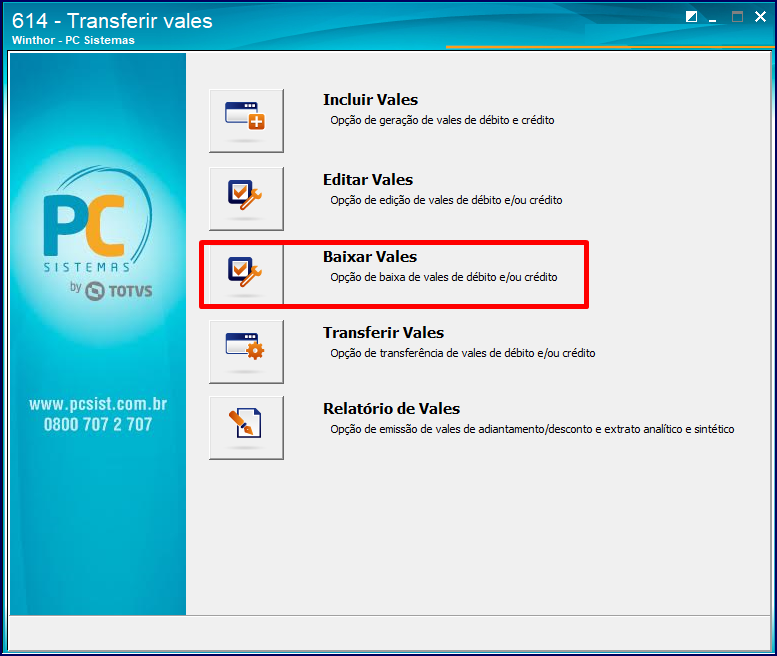Click 'Opção de baixa de vales' description
The height and width of the screenshot is (656, 777).
tap(444, 277)
